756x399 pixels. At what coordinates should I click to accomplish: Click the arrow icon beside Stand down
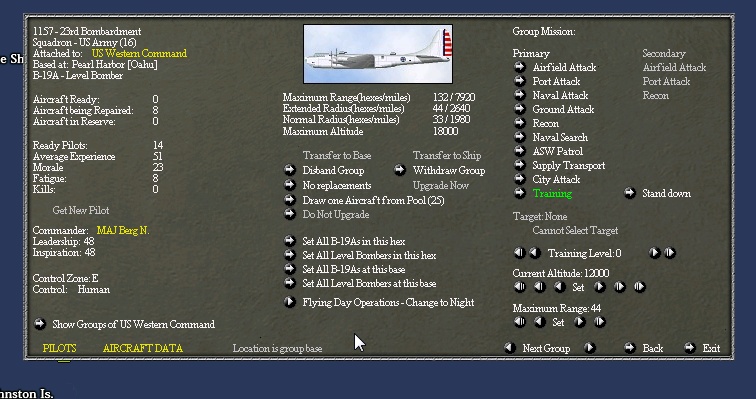(629, 193)
